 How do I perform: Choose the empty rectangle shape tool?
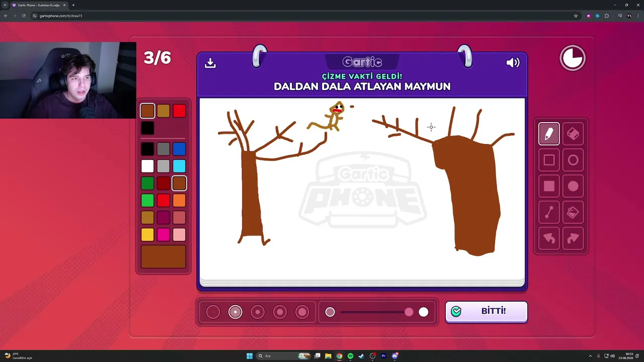(549, 160)
